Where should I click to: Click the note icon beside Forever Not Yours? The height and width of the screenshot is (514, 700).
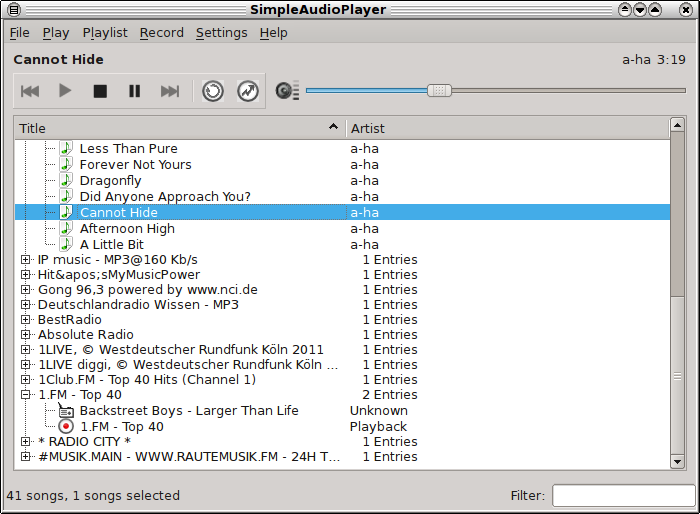point(66,164)
